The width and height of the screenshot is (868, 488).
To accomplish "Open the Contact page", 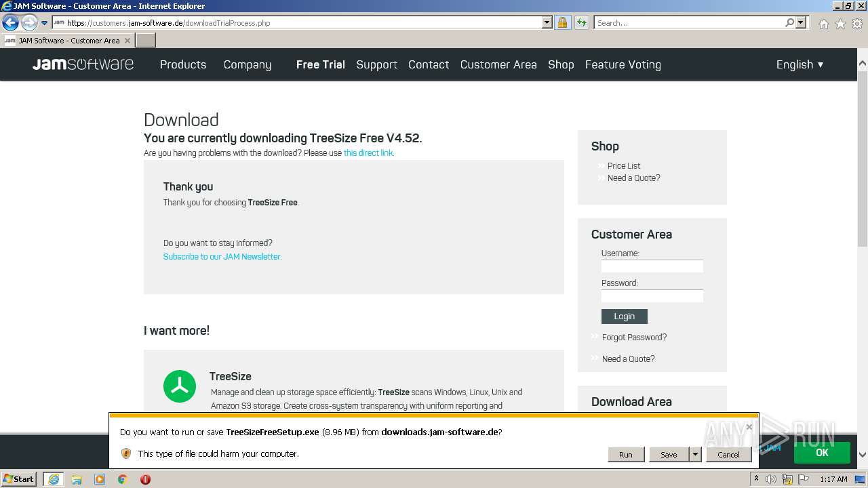I will click(x=429, y=64).
